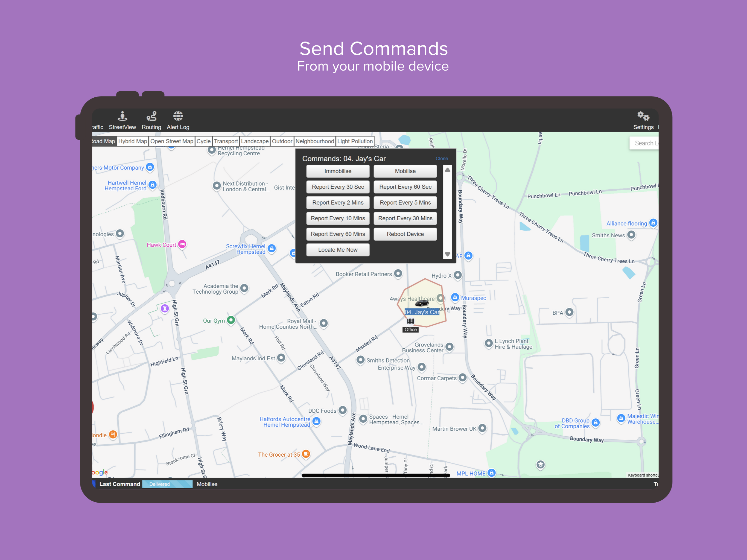Click the Jay's Car vehicle marker
747x560 pixels.
coord(422,303)
